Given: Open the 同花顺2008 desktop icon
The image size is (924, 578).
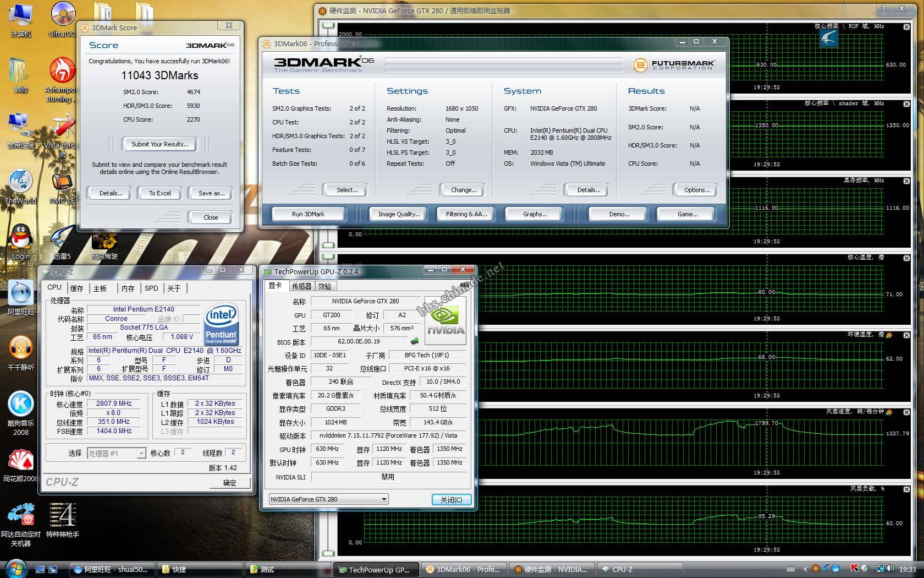Looking at the screenshot, I should 20,465.
